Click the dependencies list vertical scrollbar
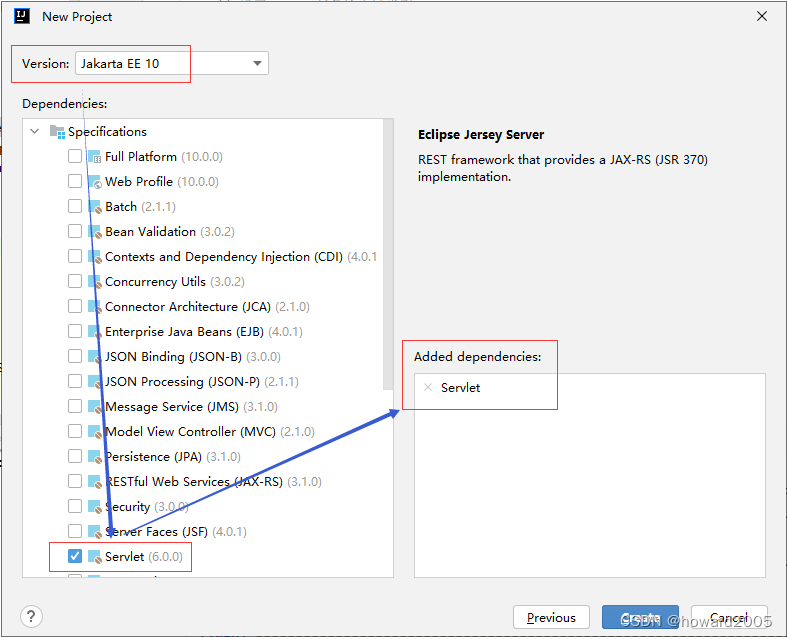 click(387, 254)
